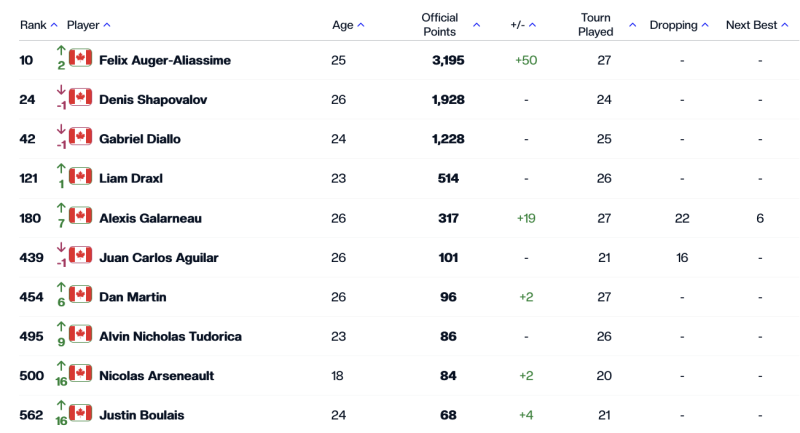Sort by the Player column header
Screen dimensions: 800x433
[x=88, y=25]
